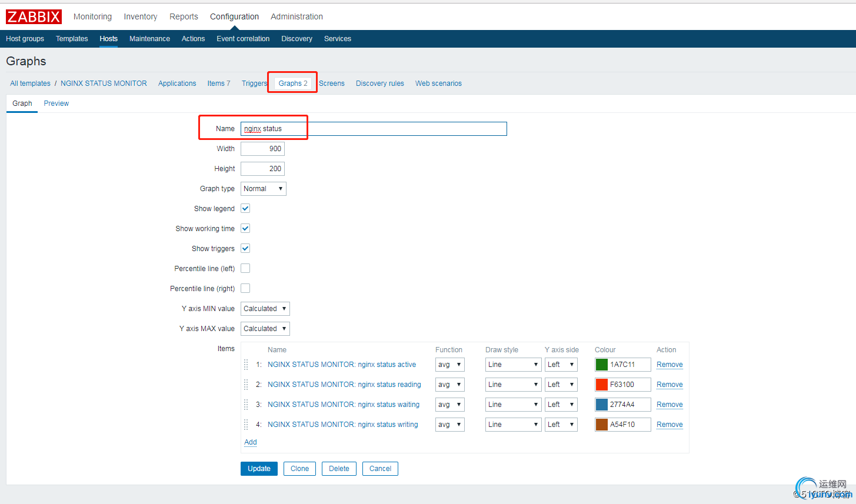Go to Actions submenu

coord(193,39)
